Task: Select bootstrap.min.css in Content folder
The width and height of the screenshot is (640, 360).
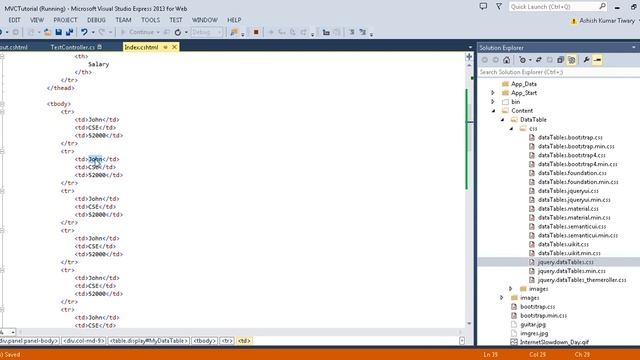Action: click(x=543, y=316)
